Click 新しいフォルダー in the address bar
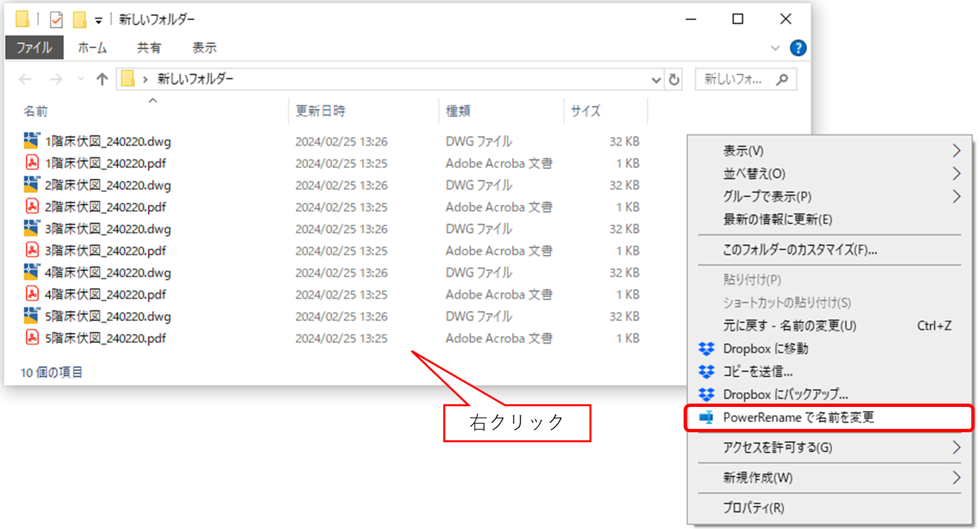Screen dimensions: 980x529 pos(196,79)
